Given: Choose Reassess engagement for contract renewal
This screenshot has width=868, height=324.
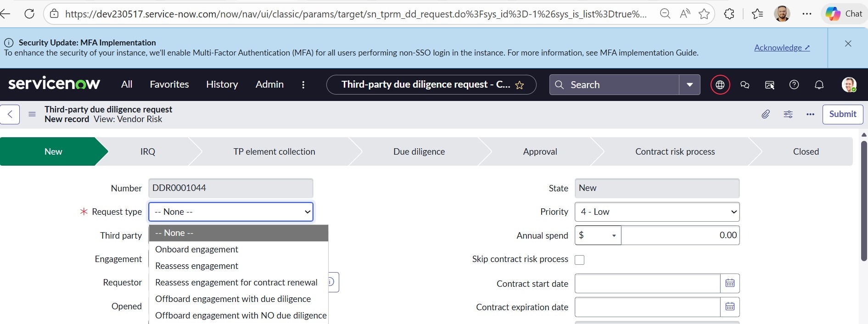Looking at the screenshot, I should pos(239,282).
